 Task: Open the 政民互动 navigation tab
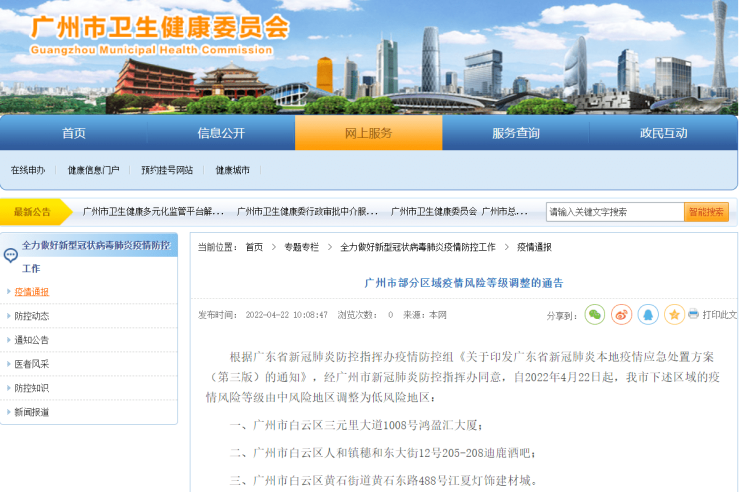point(663,133)
